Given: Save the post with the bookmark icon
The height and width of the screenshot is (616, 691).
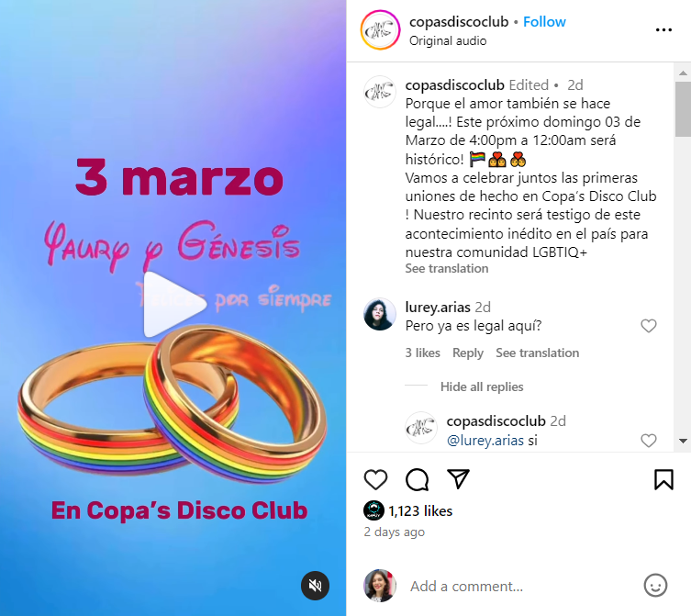Looking at the screenshot, I should pos(663,479).
